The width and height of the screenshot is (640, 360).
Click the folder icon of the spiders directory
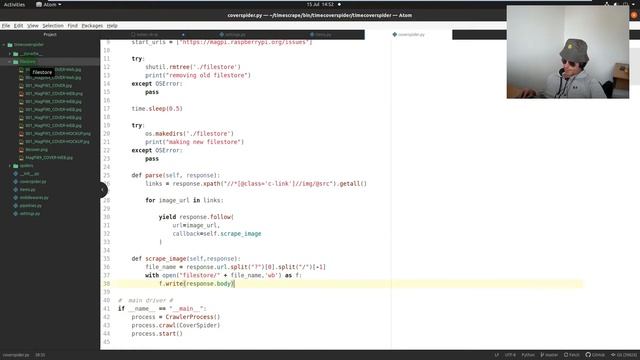16,166
